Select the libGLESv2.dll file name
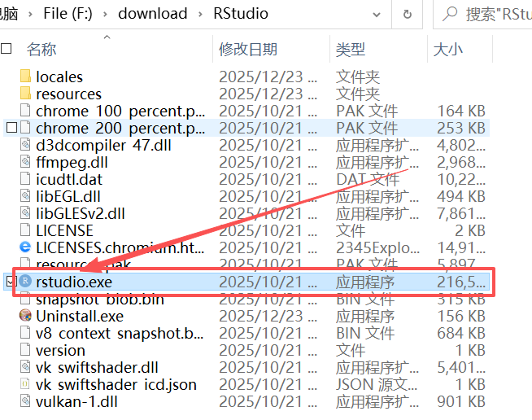The image size is (532, 420). (x=81, y=213)
